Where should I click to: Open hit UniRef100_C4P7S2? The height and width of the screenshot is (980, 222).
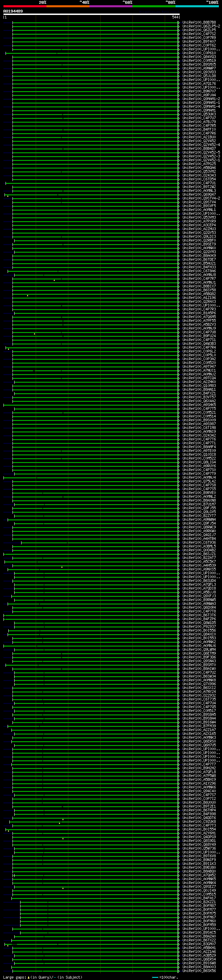(199, 34)
